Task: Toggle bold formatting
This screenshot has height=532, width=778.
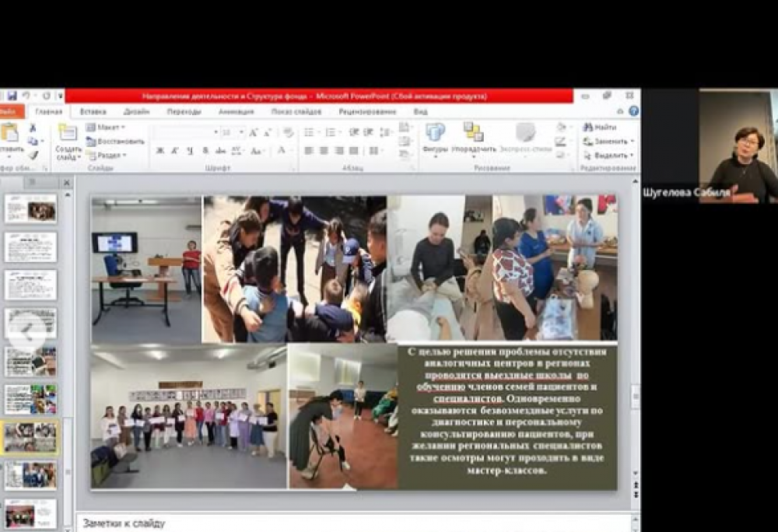Action: click(x=159, y=150)
